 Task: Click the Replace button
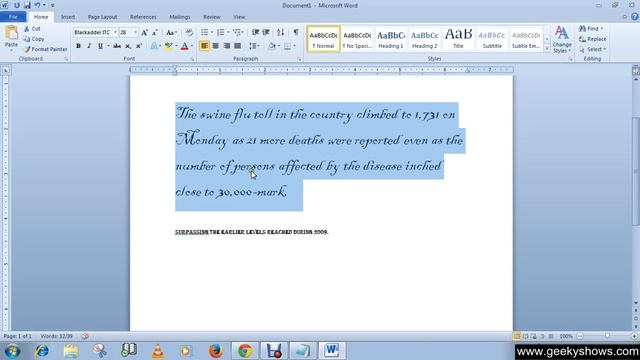point(593,39)
